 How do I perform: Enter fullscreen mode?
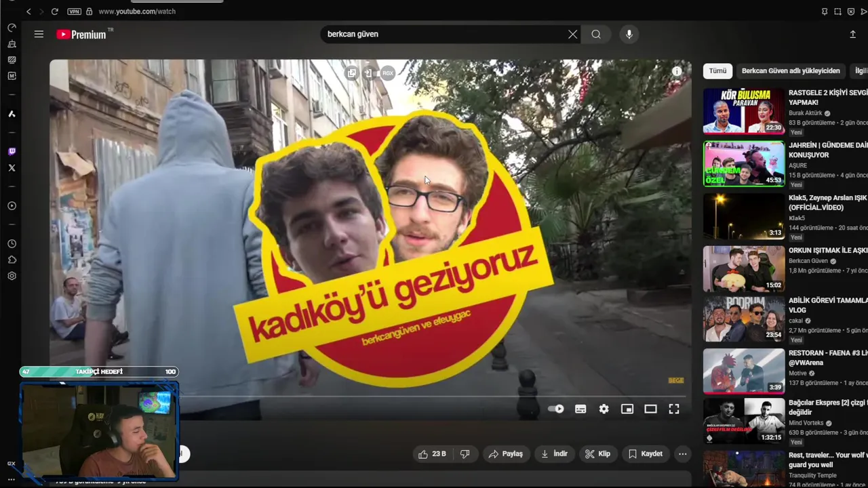coord(674,409)
